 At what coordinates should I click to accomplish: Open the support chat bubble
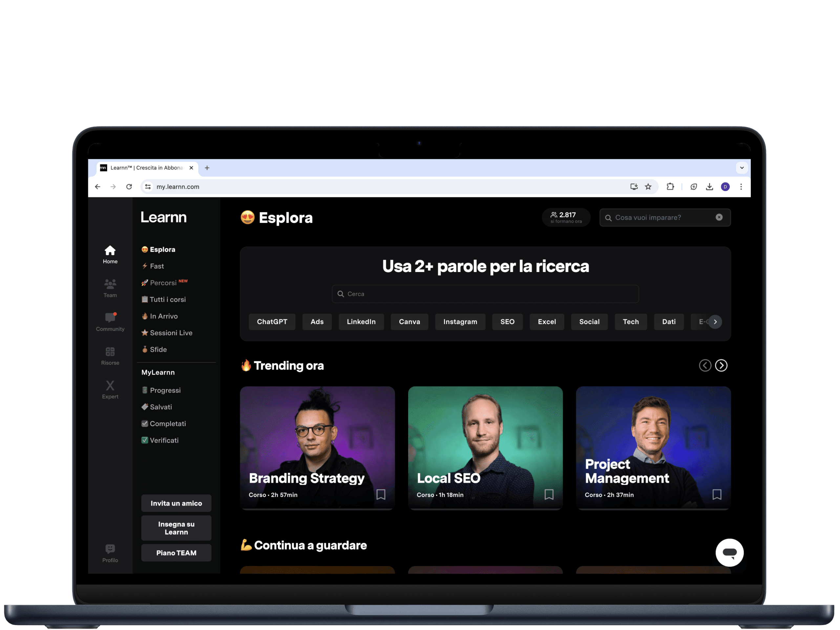coord(729,552)
